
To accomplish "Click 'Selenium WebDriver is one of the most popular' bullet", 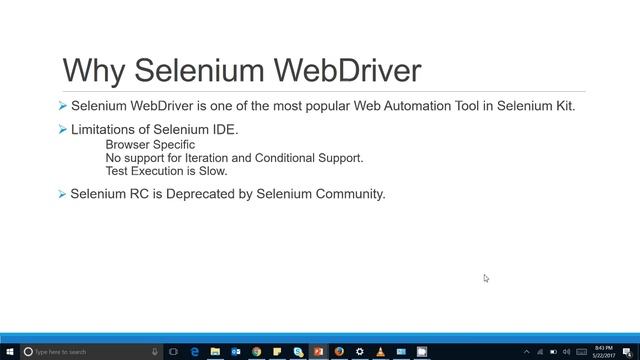I will [x=323, y=106].
